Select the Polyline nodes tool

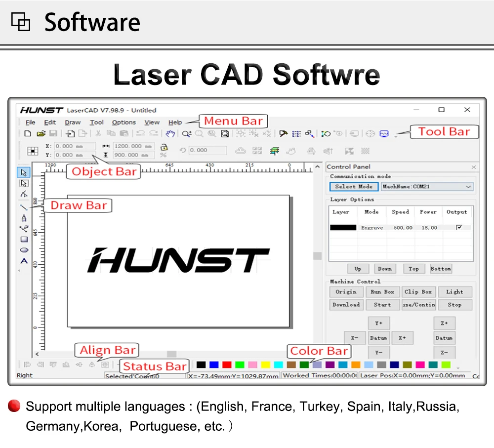24,229
